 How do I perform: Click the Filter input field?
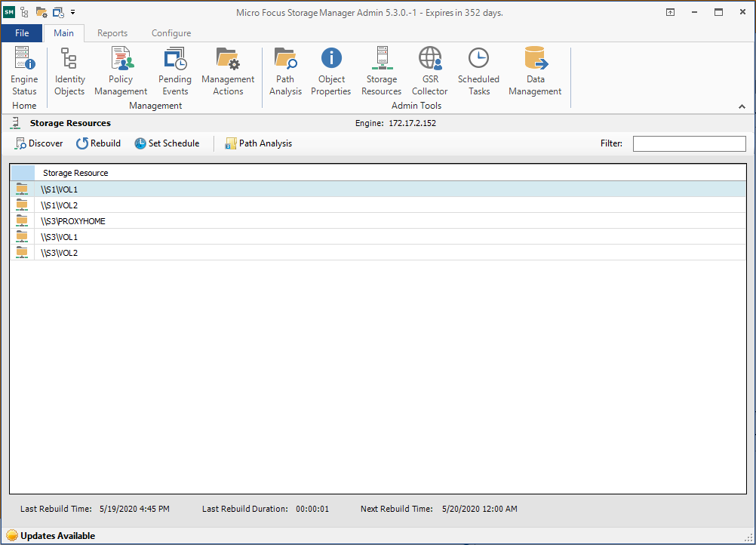click(x=689, y=143)
